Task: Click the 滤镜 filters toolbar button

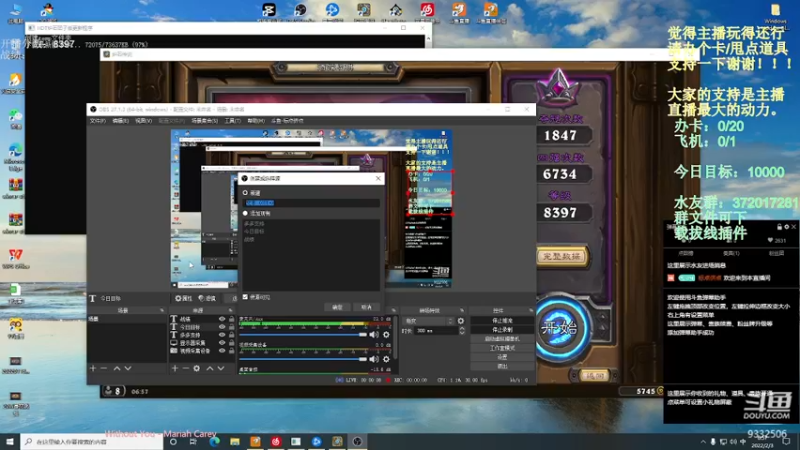Action: (207, 298)
